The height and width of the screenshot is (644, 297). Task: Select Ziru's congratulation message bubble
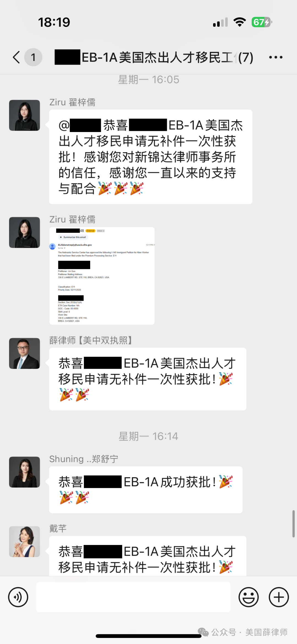click(151, 157)
